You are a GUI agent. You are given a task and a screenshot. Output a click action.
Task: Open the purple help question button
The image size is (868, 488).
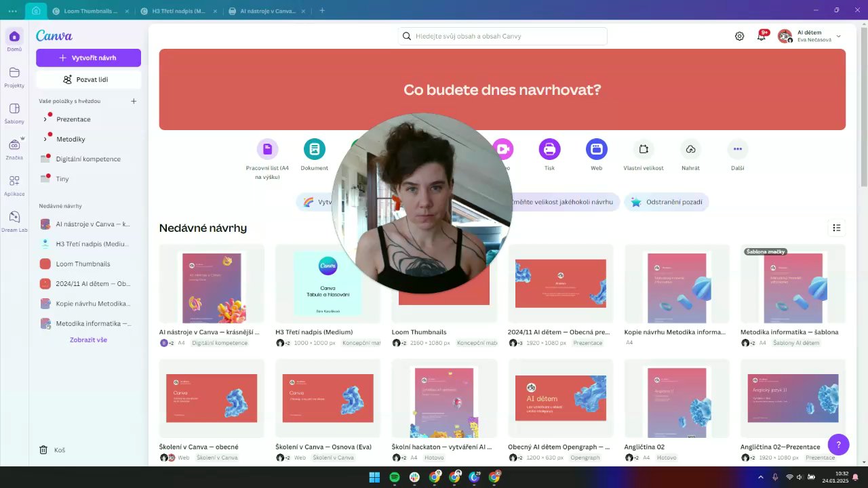838,445
